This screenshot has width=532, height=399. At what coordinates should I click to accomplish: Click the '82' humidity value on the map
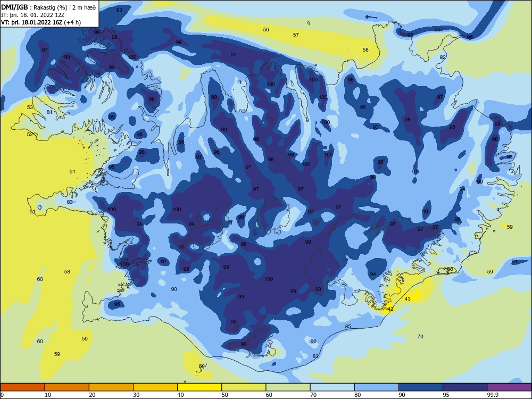pyautogui.click(x=443, y=57)
